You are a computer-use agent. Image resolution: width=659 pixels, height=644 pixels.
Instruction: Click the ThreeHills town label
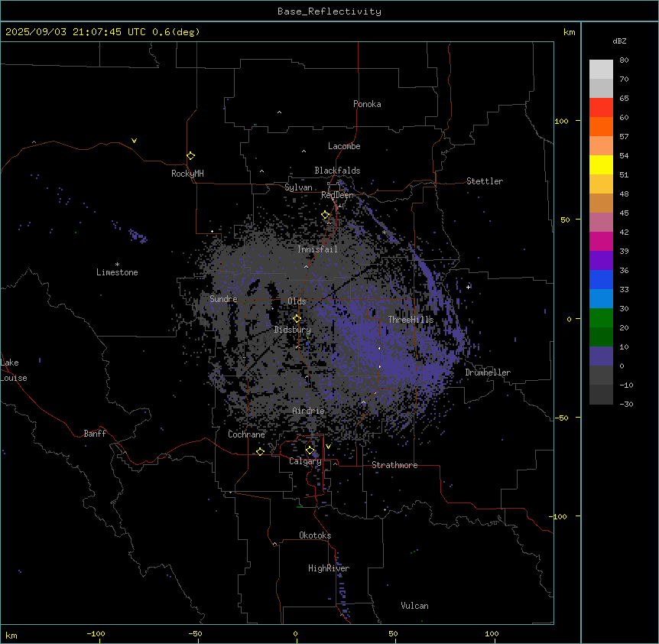point(411,320)
